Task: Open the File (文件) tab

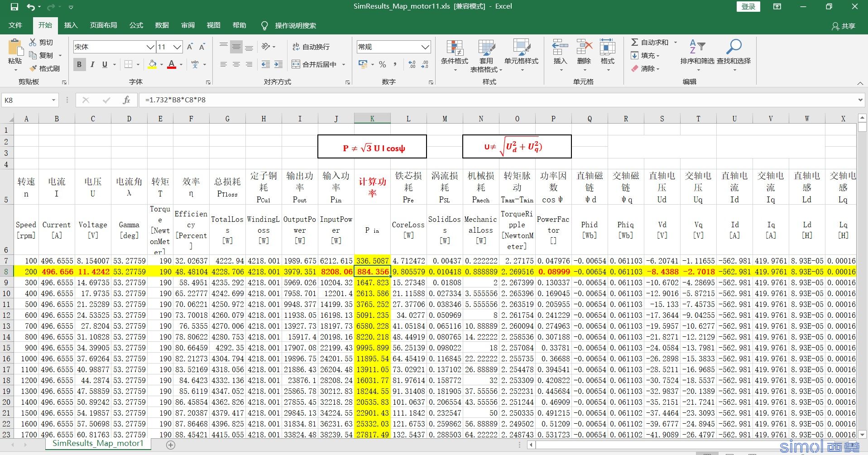Action: tap(15, 25)
